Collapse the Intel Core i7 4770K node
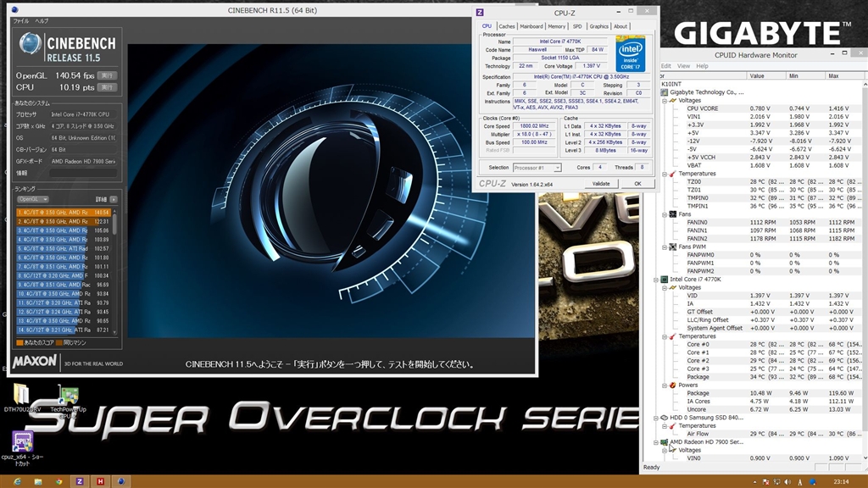 tap(657, 279)
